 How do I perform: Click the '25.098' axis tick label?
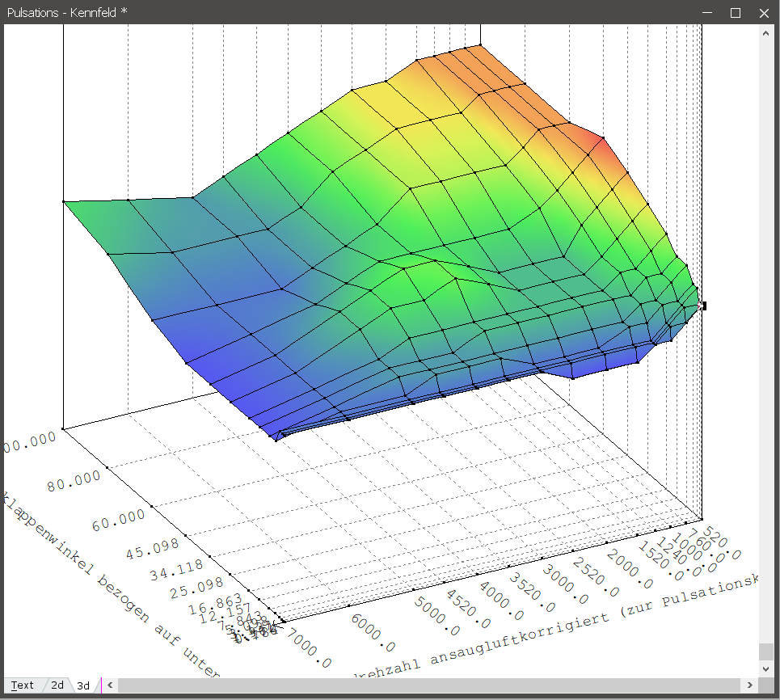coord(196,588)
